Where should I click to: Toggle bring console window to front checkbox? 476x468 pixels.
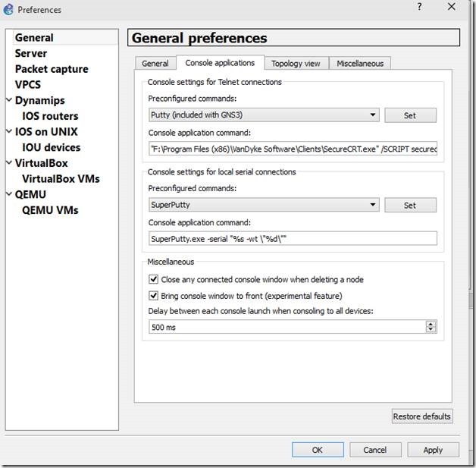pyautogui.click(x=154, y=295)
